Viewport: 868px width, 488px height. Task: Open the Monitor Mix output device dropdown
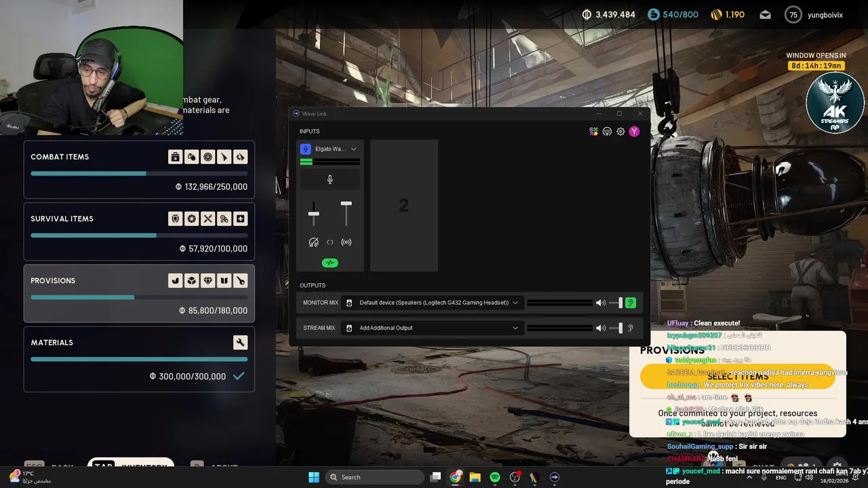(x=432, y=303)
